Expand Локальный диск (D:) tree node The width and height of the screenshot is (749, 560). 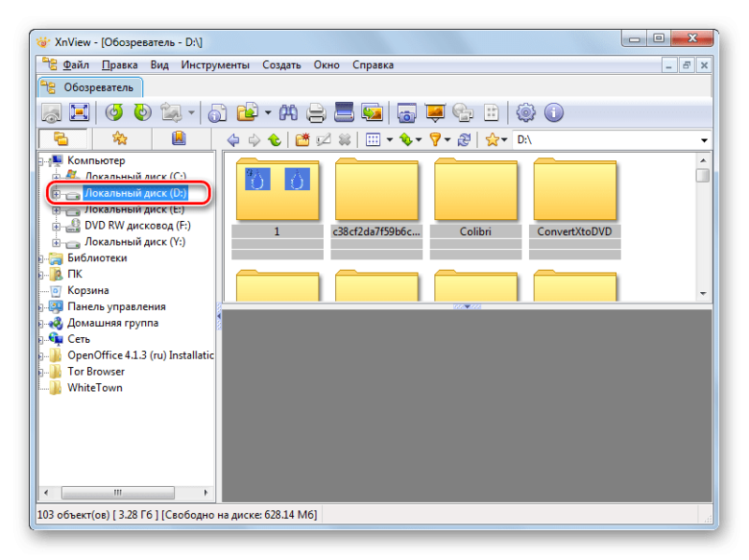pos(56,194)
